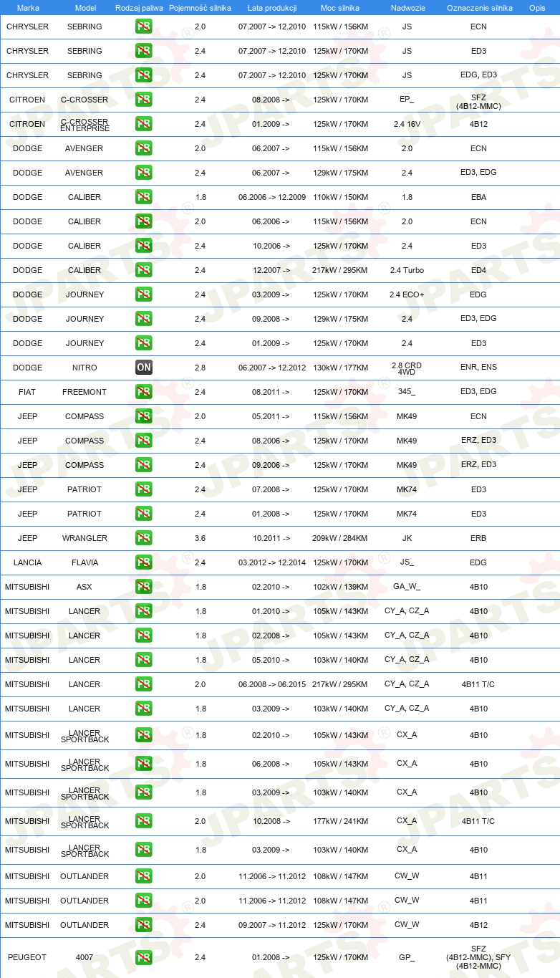
Task: Click petrol icon in Jeep Patriot 01.2008 row
Action: click(144, 514)
